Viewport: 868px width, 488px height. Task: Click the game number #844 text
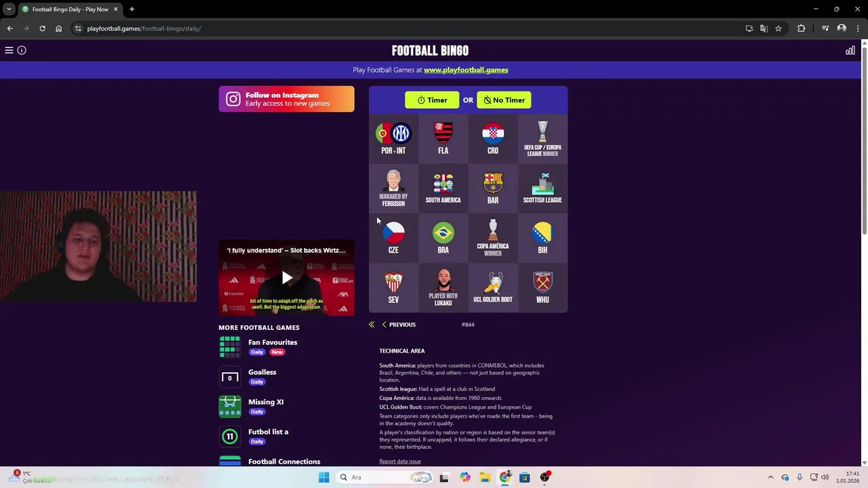tap(468, 325)
